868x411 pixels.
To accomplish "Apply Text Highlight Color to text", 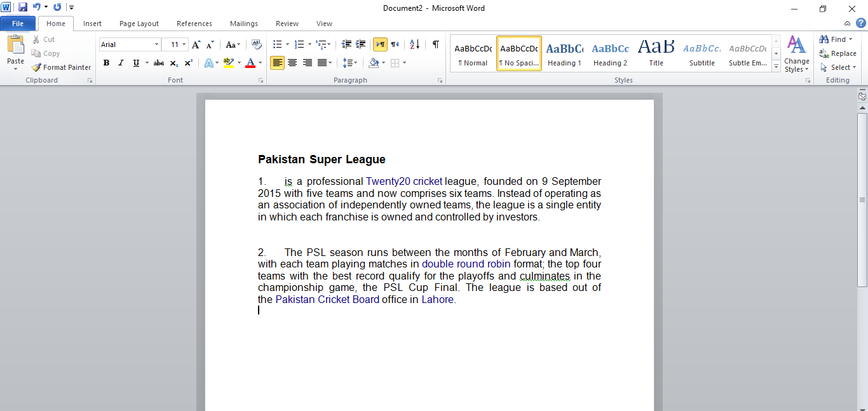I will pyautogui.click(x=228, y=62).
